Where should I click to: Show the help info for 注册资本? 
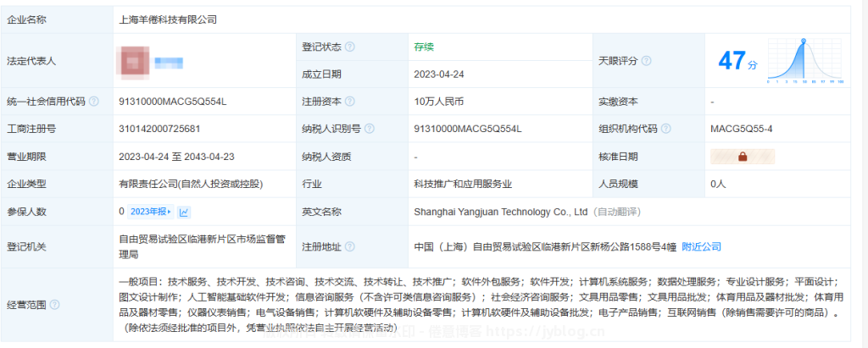coord(350,102)
